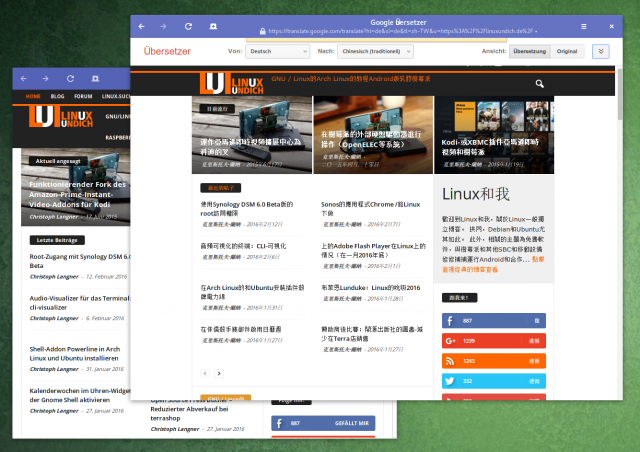
Task: Go back in the rear browser window
Action: pyautogui.click(x=24, y=79)
